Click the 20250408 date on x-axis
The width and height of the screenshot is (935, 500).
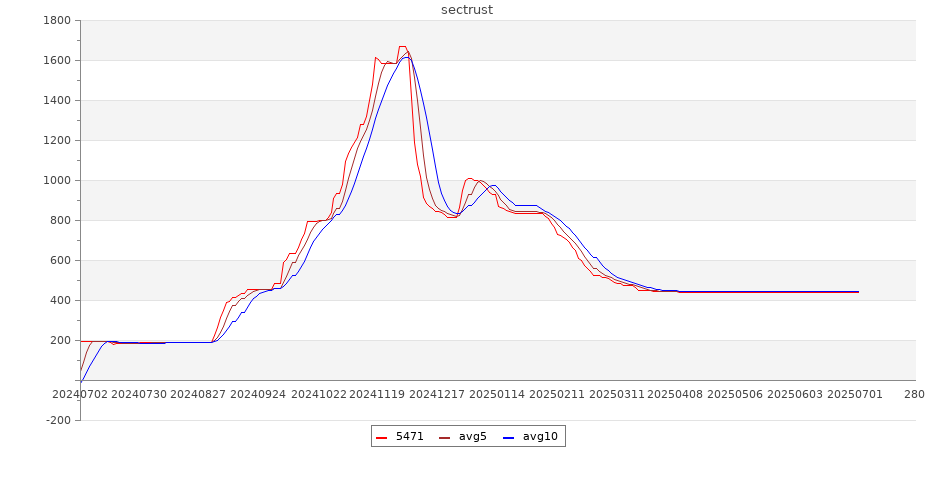[x=675, y=395]
